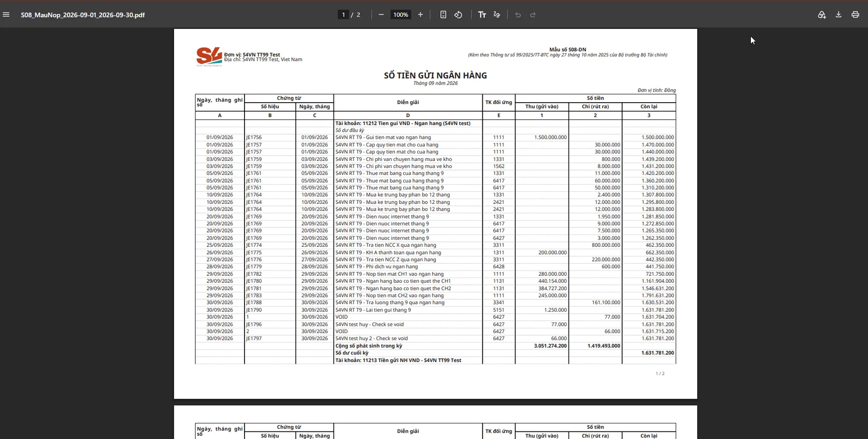
Task: Click the file name S08_MauNop_2026-09-01_2026-09-30.pdf
Action: point(82,15)
